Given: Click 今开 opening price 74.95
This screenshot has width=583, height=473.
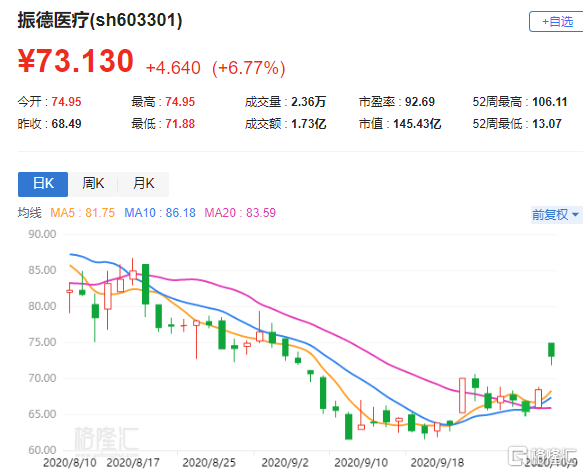Looking at the screenshot, I should (66, 102).
